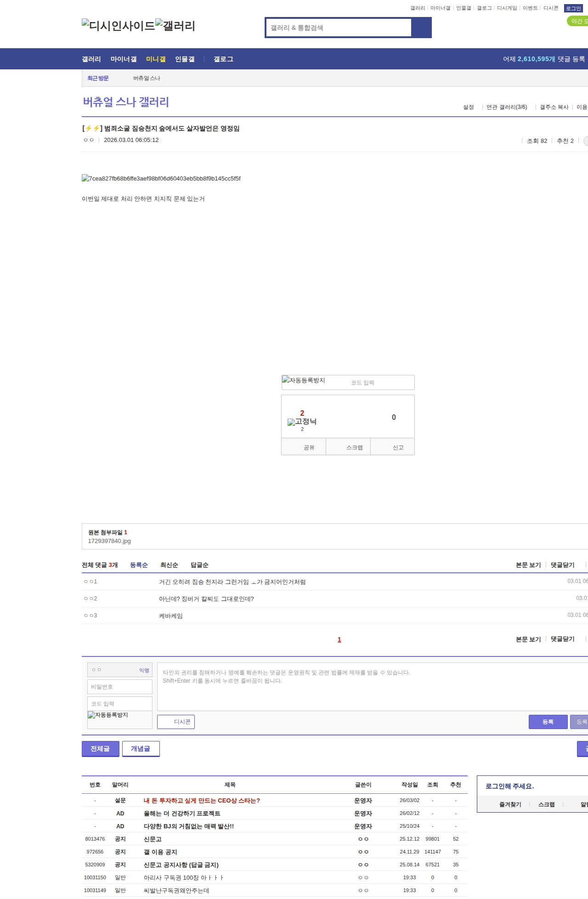Open the broken attached image in the post
This screenshot has width=588, height=899.
click(161, 178)
